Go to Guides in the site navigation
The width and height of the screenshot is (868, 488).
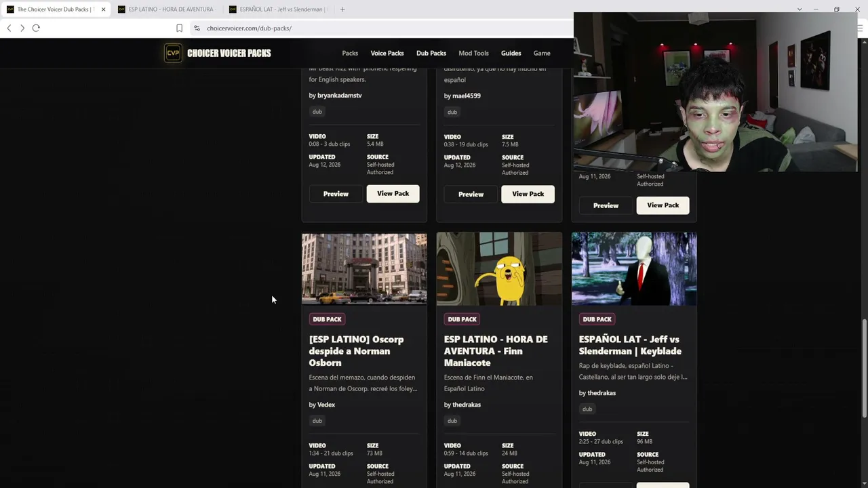[511, 53]
